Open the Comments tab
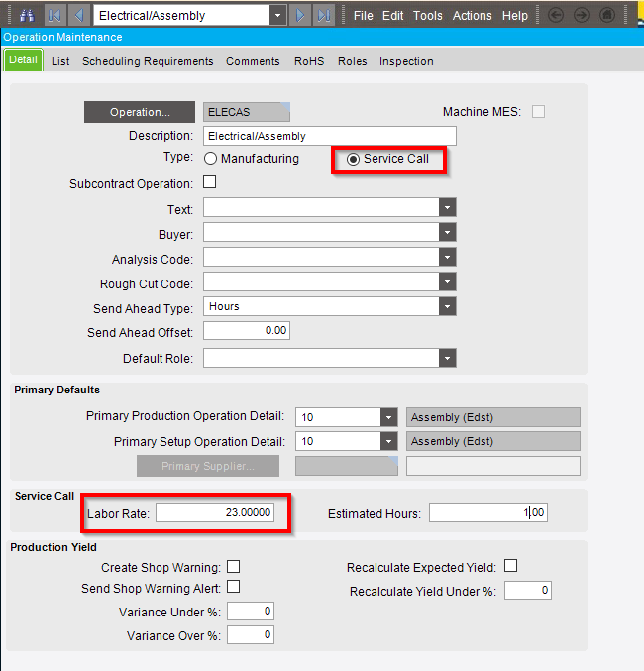This screenshot has width=644, height=671. [253, 61]
